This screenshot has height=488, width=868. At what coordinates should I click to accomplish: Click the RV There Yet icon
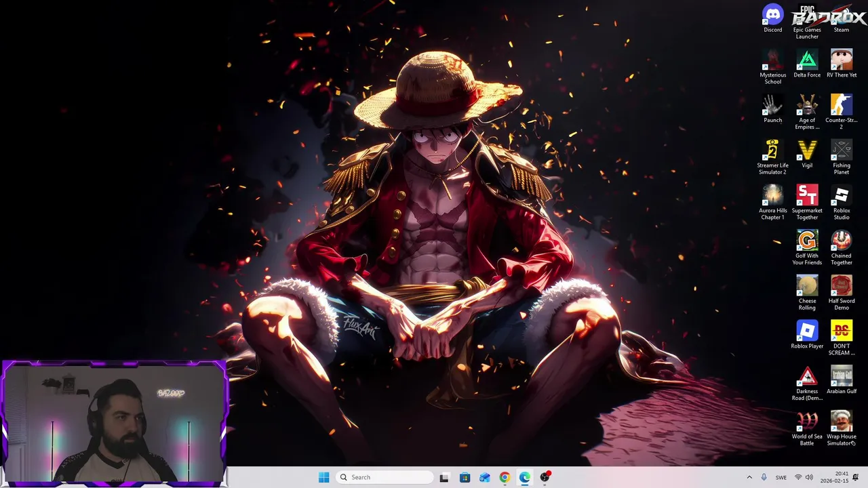pyautogui.click(x=842, y=64)
